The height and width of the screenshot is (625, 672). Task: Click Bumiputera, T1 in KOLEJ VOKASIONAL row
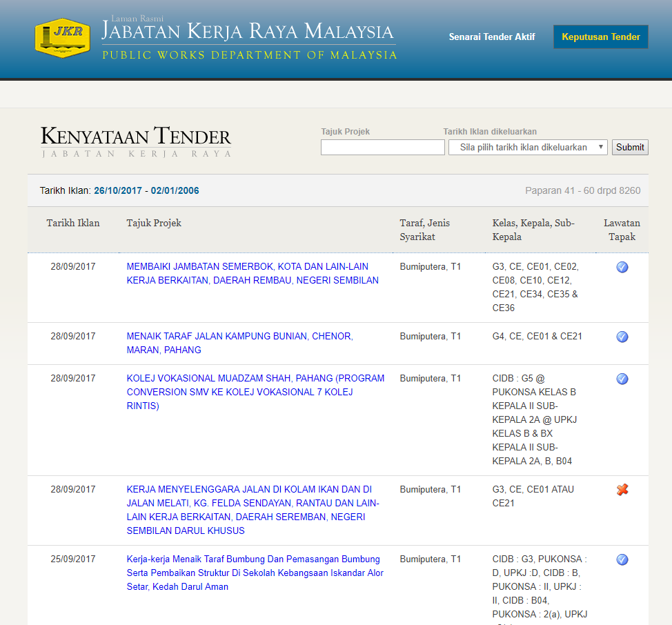tap(431, 378)
